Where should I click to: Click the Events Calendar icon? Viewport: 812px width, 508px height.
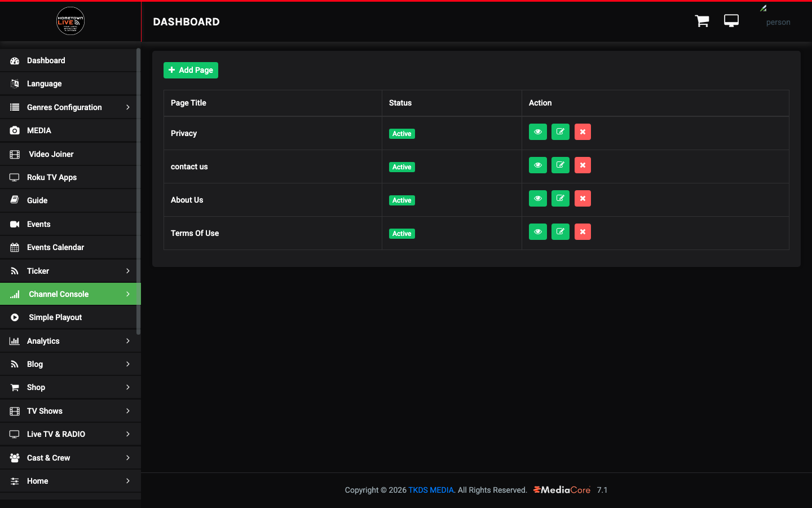[15, 247]
